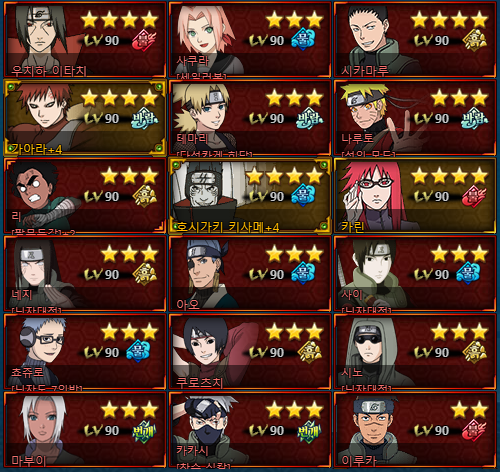Click the lightning element icon on Kakashi card
Image resolution: width=500 pixels, height=472 pixels.
point(309,430)
